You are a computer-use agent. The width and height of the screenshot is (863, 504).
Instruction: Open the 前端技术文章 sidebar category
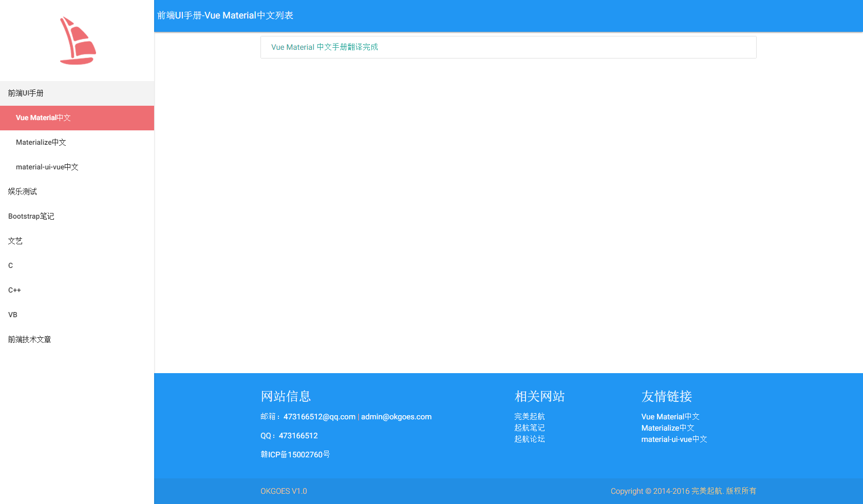click(x=77, y=340)
